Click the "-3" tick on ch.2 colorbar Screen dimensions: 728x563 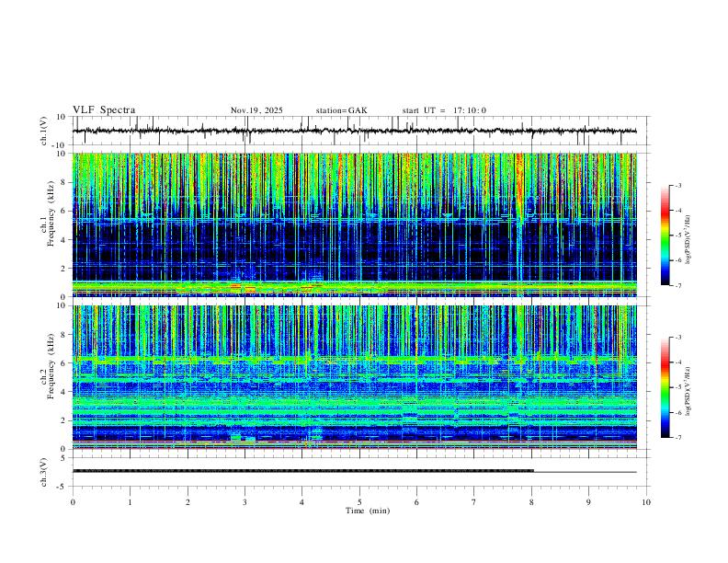click(x=678, y=338)
